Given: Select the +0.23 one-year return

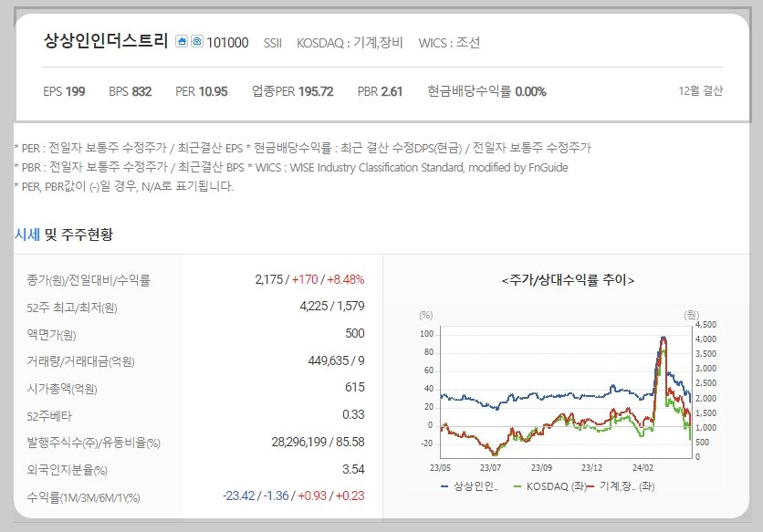Looking at the screenshot, I should click(350, 496).
